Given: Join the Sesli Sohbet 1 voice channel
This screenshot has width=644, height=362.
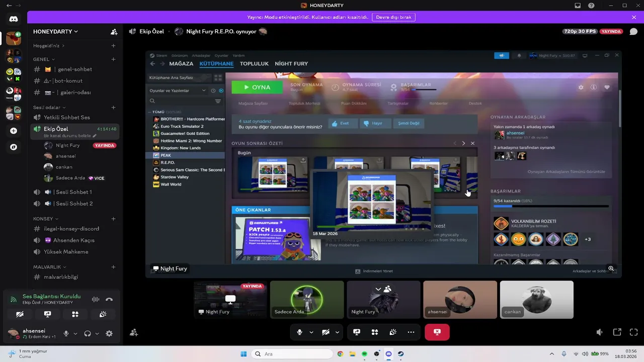Looking at the screenshot, I should 74,192.
